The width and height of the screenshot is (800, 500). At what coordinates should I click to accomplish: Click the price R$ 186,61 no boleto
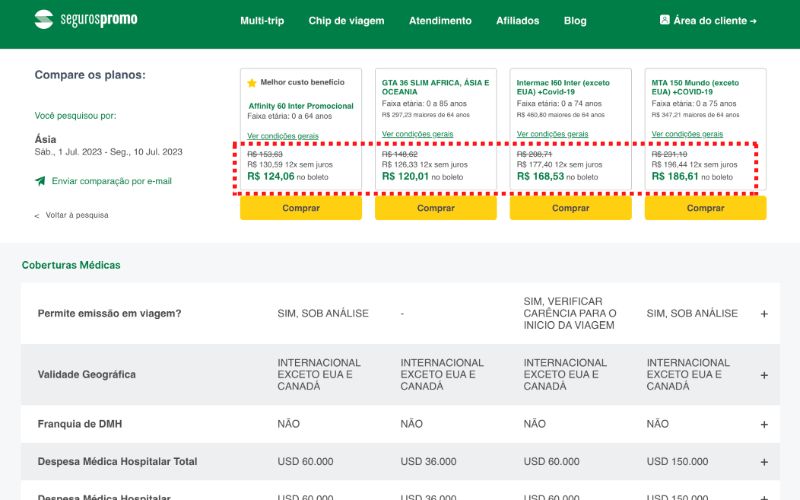(692, 177)
